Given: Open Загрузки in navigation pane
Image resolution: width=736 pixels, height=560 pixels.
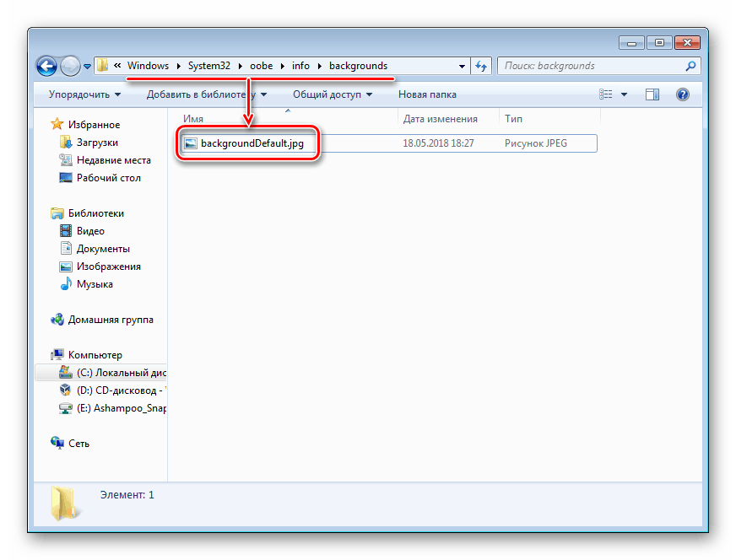Looking at the screenshot, I should 97,143.
